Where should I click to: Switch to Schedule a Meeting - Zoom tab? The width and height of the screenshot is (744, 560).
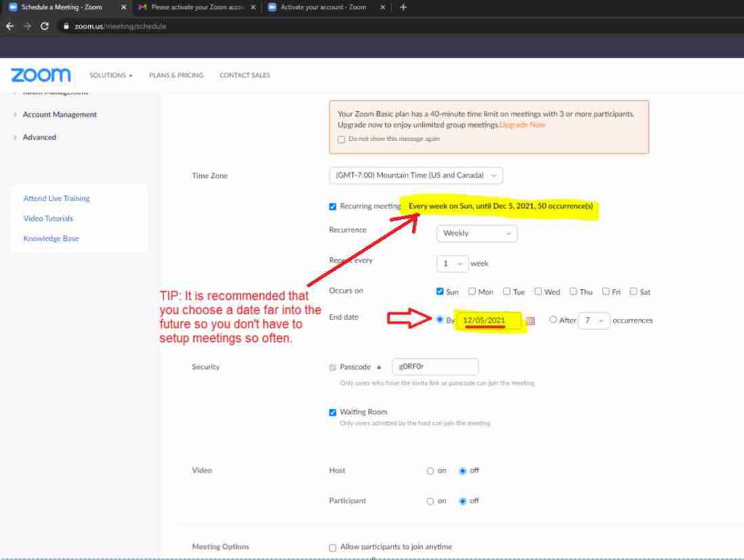click(62, 7)
